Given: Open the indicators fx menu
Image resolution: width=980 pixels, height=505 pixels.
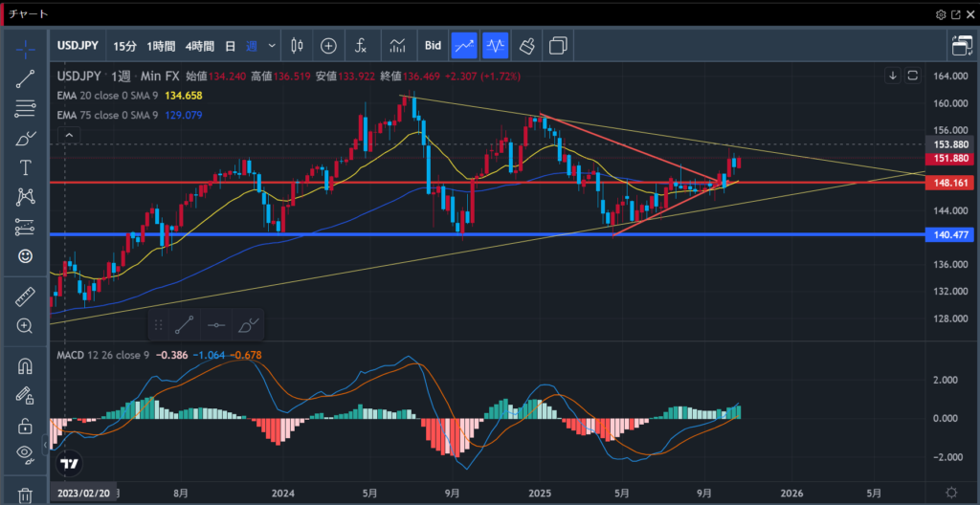Looking at the screenshot, I should 361,45.
